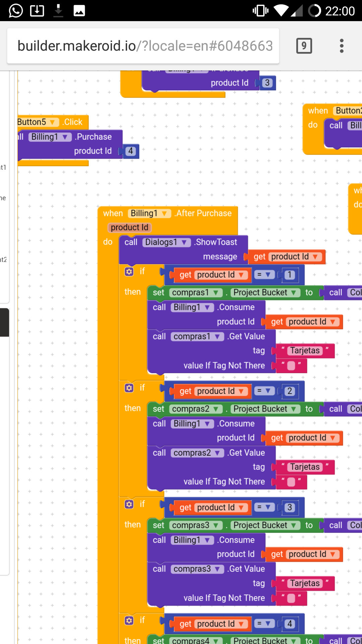Open mutator gear on the if block for product 4
The image size is (362, 644).
click(129, 620)
